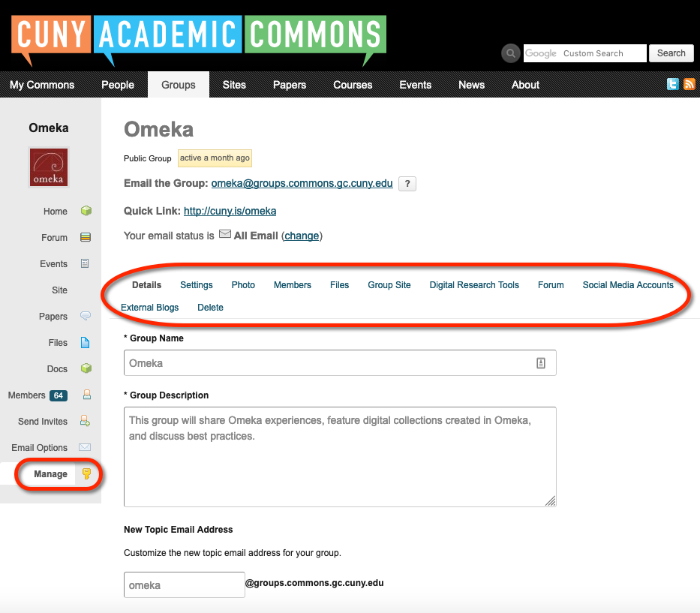Screen dimensions: 700x613
Task: Click the Twitter icon in the navigation bar
Action: click(x=673, y=84)
